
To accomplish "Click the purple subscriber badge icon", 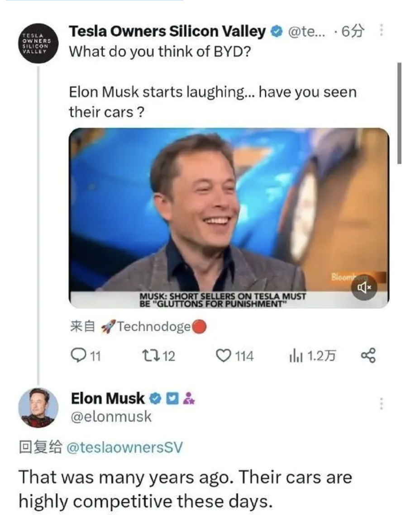I will [x=189, y=398].
